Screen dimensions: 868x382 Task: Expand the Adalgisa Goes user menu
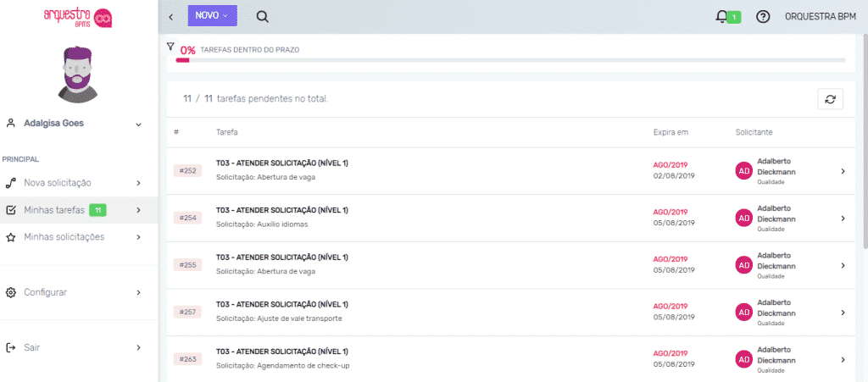pos(138,124)
